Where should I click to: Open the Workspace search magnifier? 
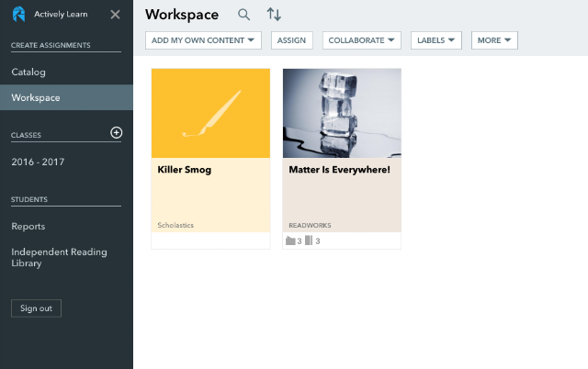coord(243,15)
